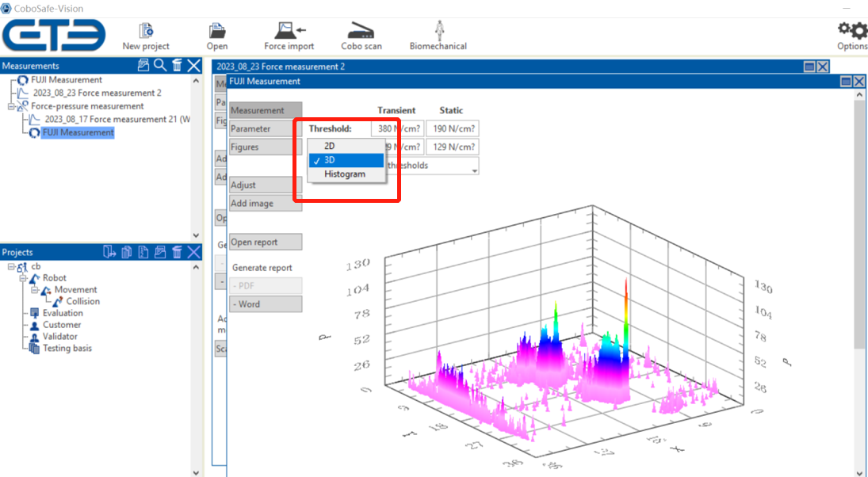Open the Biomechanical body icon
The width and height of the screenshot is (868, 477).
pyautogui.click(x=438, y=32)
